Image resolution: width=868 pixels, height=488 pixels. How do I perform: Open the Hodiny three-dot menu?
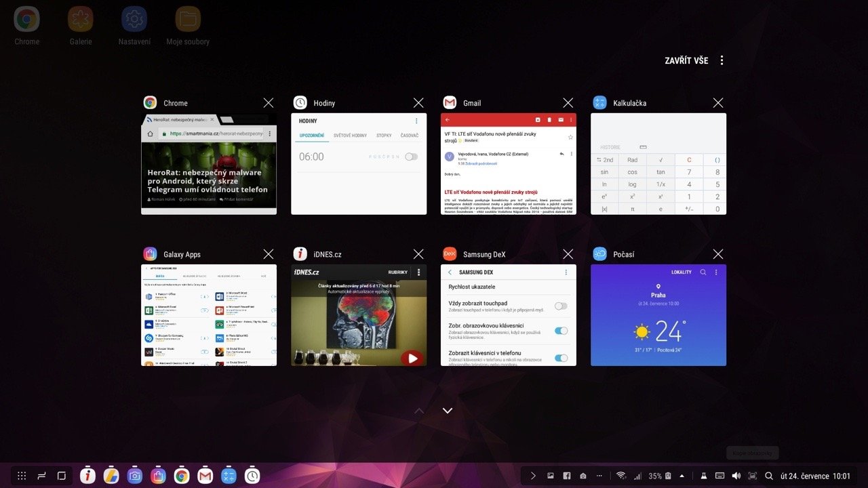pyautogui.click(x=416, y=121)
